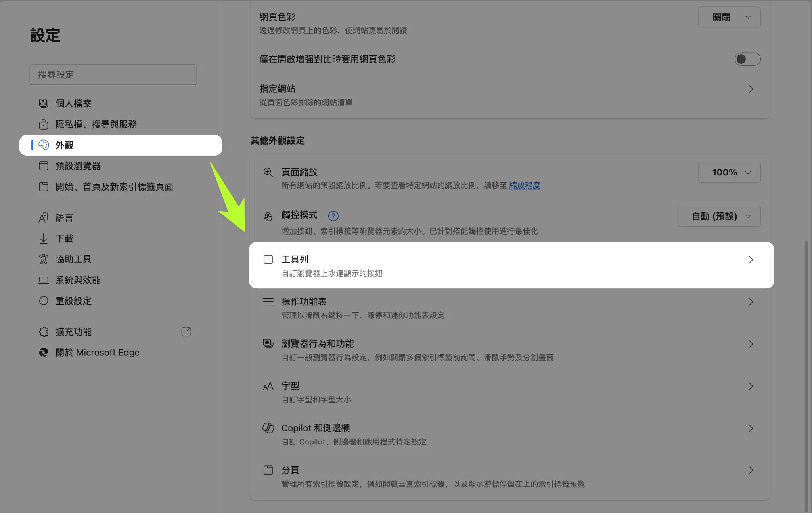812x513 pixels.
Task: Click the question mark beside 觸控模式
Action: pos(333,216)
